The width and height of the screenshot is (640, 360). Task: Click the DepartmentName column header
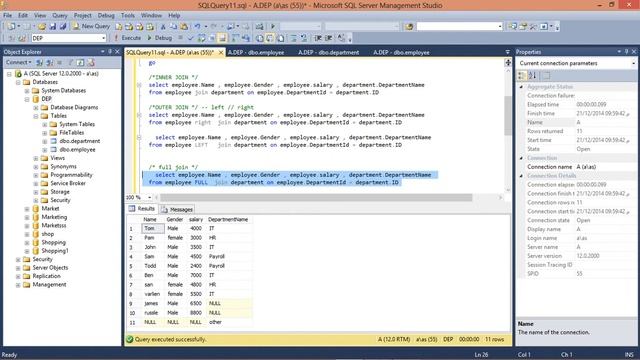click(x=229, y=220)
